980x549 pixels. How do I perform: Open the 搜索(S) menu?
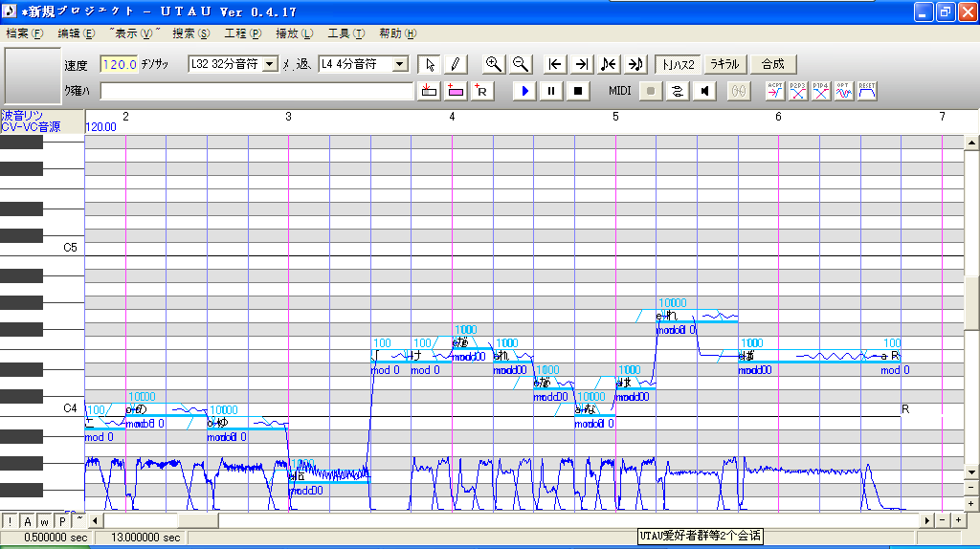point(191,33)
